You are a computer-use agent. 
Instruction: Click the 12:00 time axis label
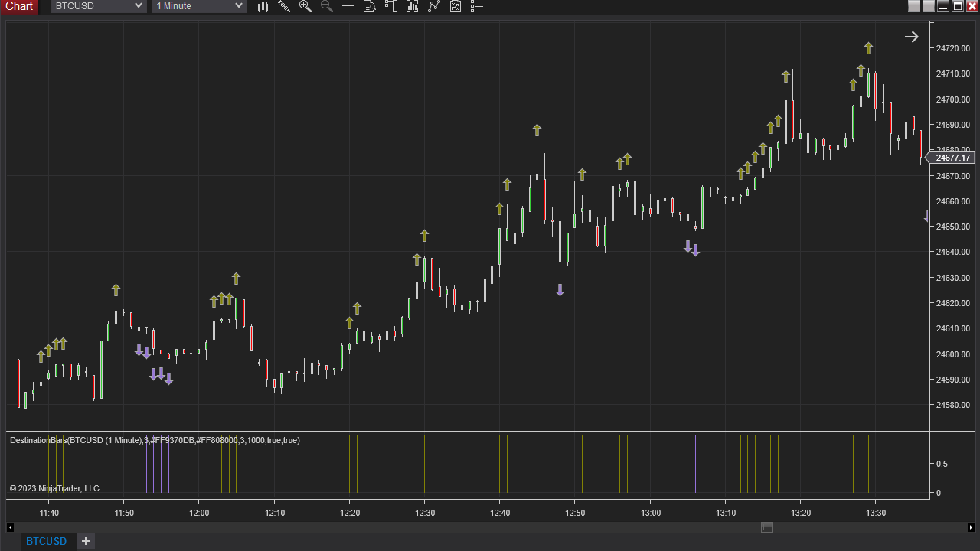click(199, 513)
